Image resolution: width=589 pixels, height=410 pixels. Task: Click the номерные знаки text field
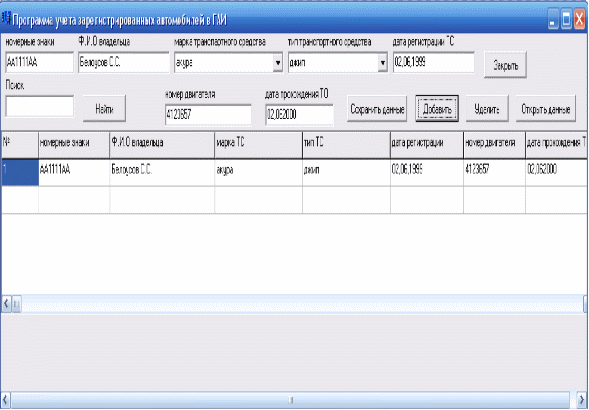pyautogui.click(x=39, y=62)
